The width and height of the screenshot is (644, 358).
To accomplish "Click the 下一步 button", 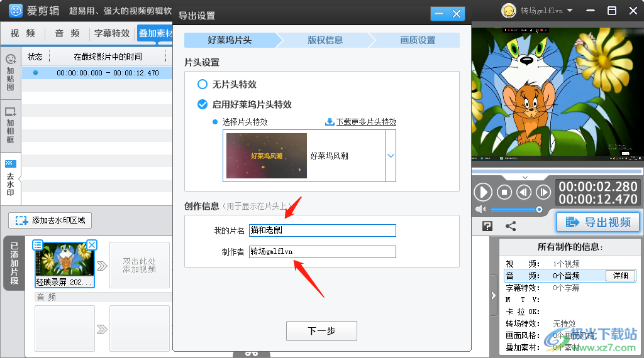I will pos(321,331).
